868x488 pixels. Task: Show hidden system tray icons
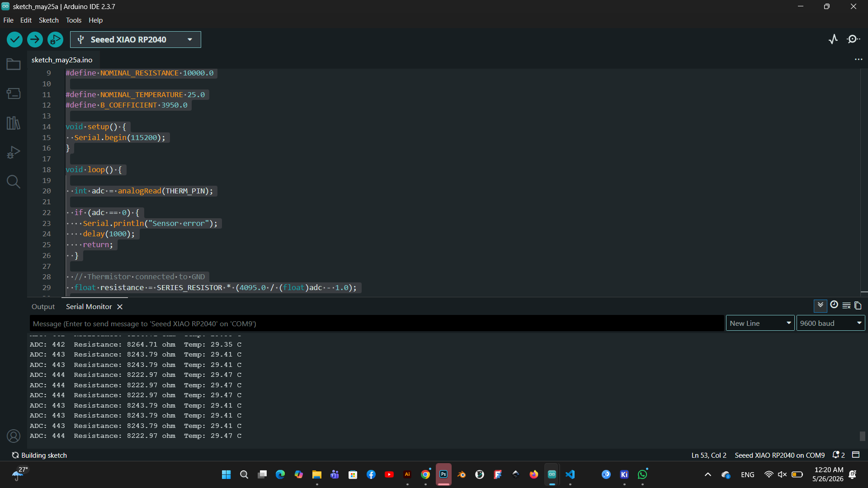coord(708,474)
